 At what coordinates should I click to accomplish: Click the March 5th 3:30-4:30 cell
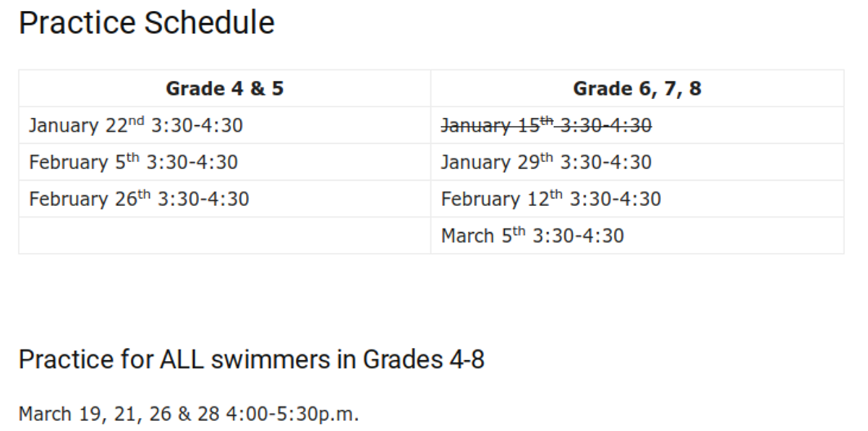pyautogui.click(x=637, y=236)
